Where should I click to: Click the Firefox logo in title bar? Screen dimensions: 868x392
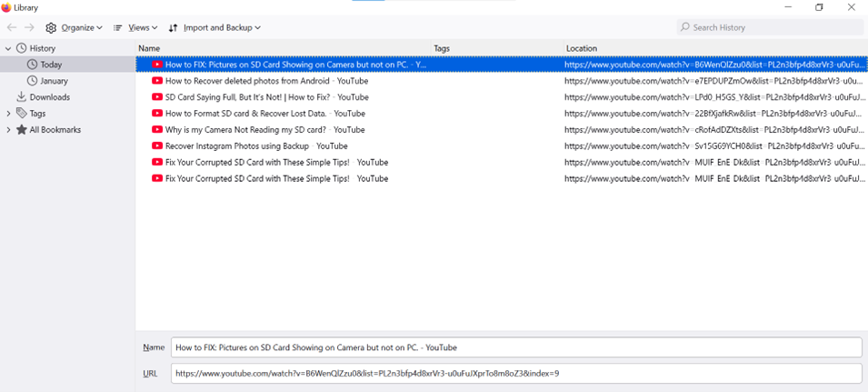click(6, 7)
